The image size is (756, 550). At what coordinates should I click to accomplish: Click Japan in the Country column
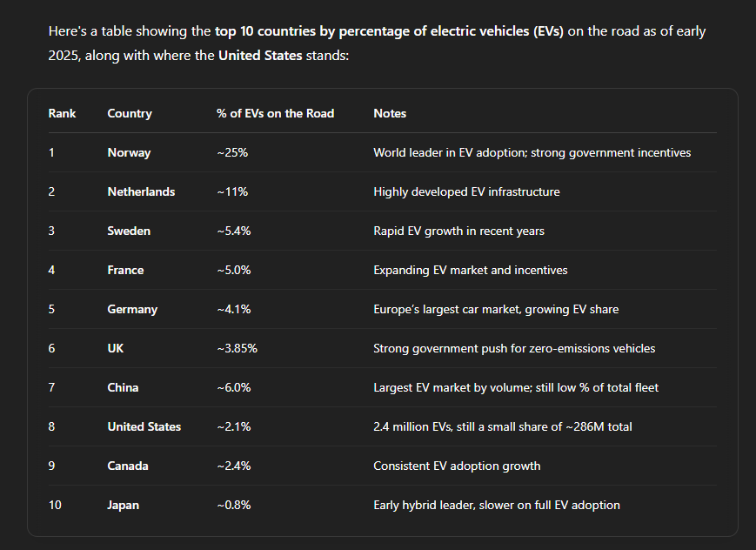pyautogui.click(x=123, y=505)
